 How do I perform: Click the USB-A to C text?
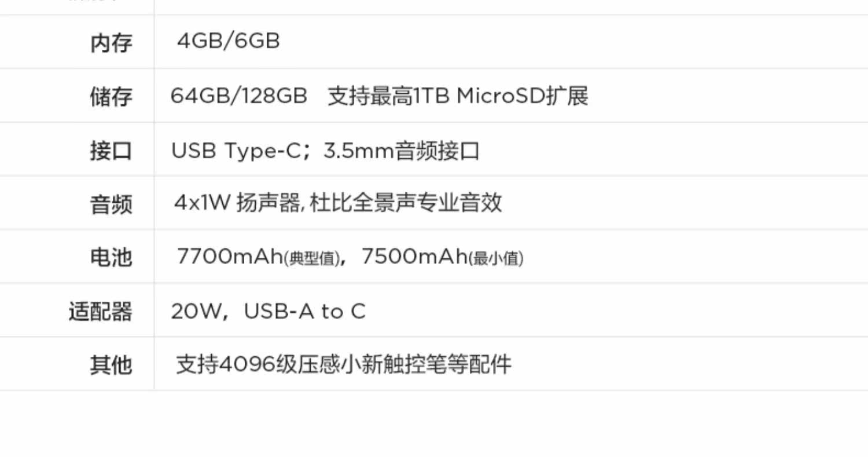pos(304,312)
